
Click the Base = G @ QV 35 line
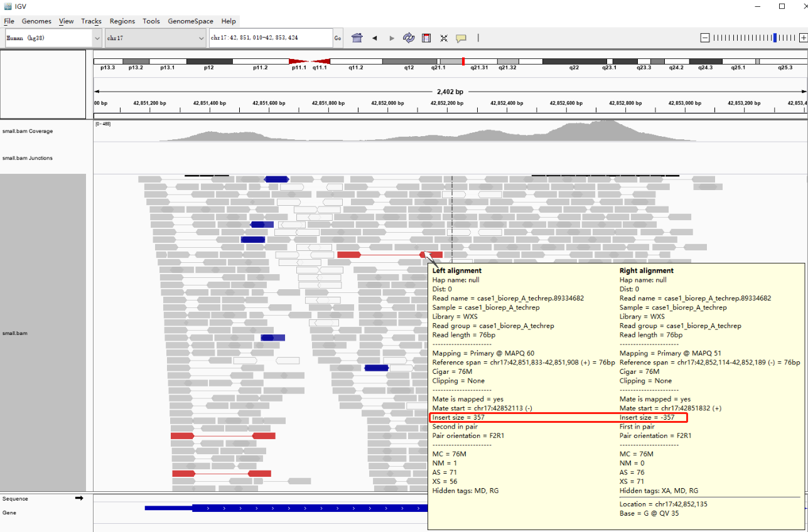click(x=649, y=513)
